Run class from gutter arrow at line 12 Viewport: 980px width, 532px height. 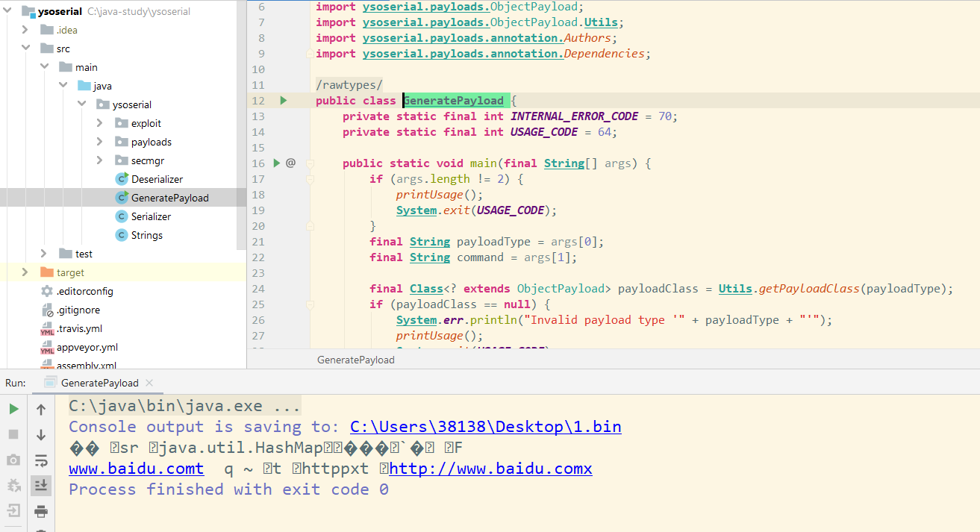(x=283, y=100)
